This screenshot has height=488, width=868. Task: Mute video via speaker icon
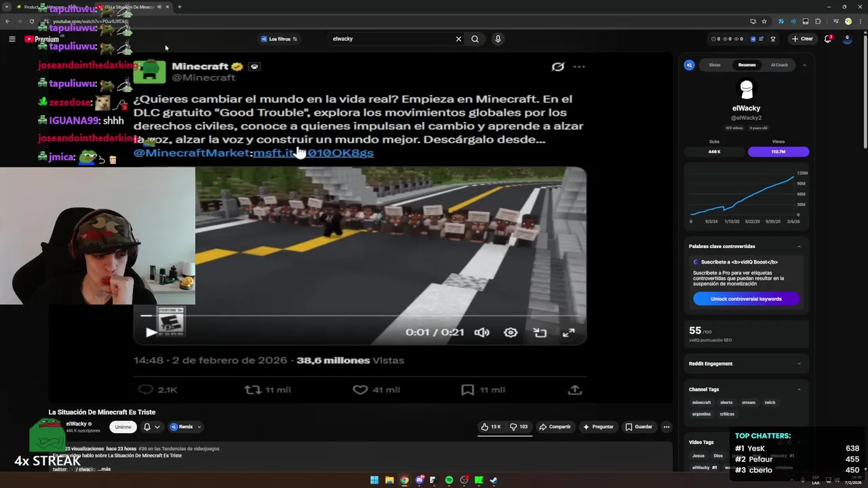481,333
